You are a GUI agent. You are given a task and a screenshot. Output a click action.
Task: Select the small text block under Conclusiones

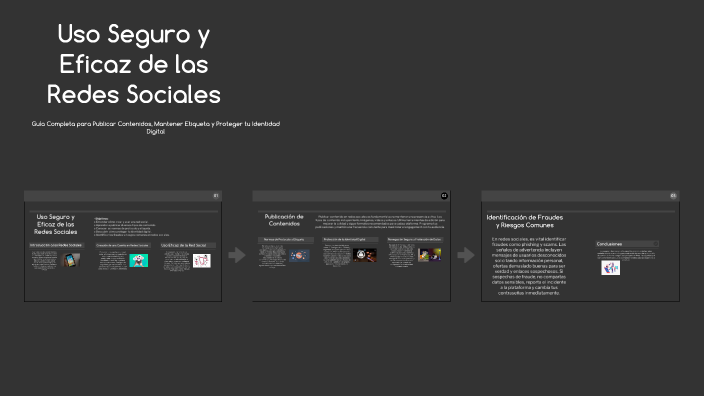coord(626,255)
